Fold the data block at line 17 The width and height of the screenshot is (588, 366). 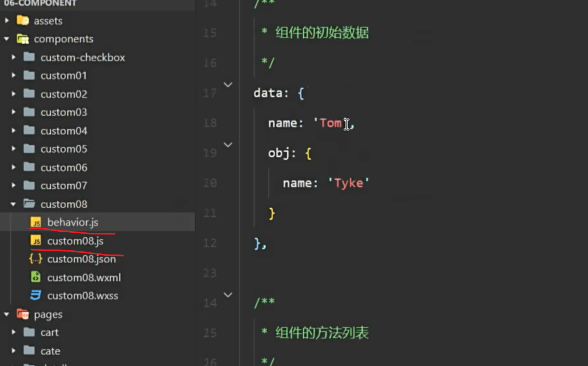coord(228,85)
